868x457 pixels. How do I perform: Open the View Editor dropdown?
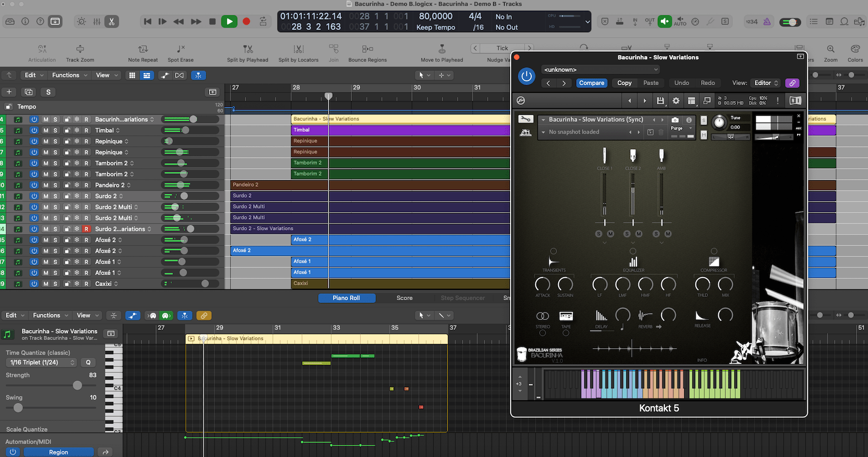765,83
